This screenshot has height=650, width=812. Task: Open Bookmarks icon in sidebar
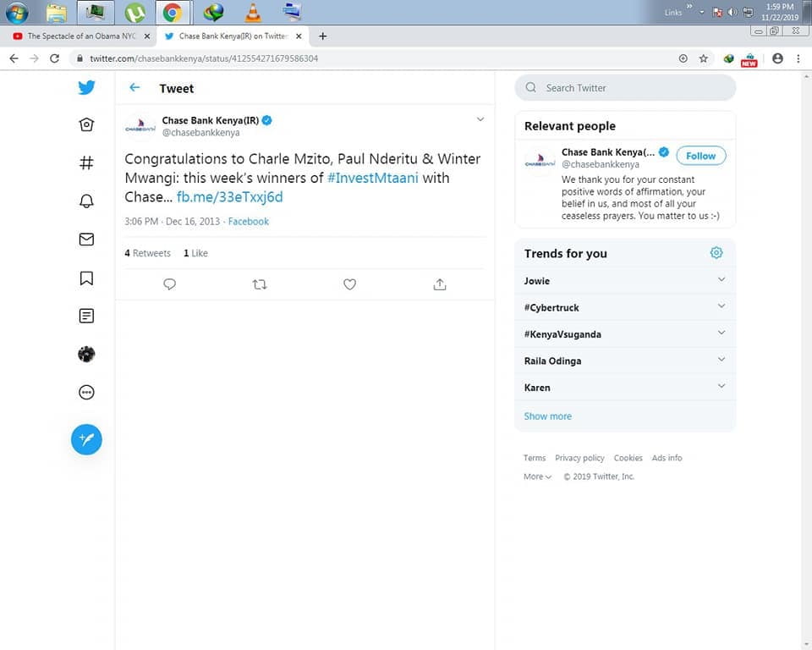pyautogui.click(x=86, y=278)
